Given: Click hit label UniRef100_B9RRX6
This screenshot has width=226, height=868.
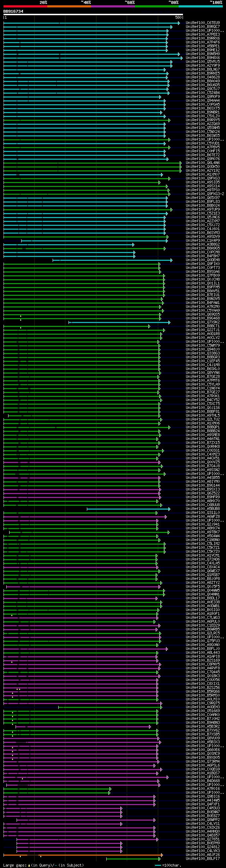Looking at the screenshot, I should (203, 38).
